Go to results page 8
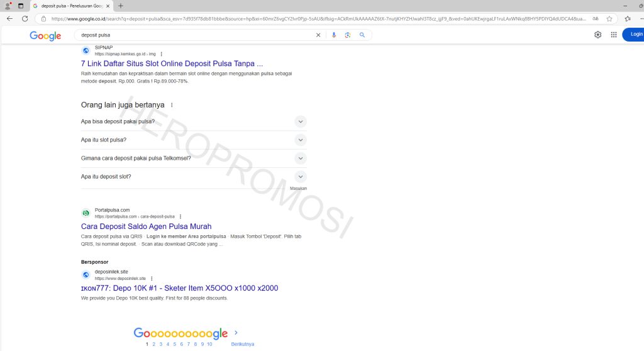Screen dimensions: 644x351 pos(196,344)
